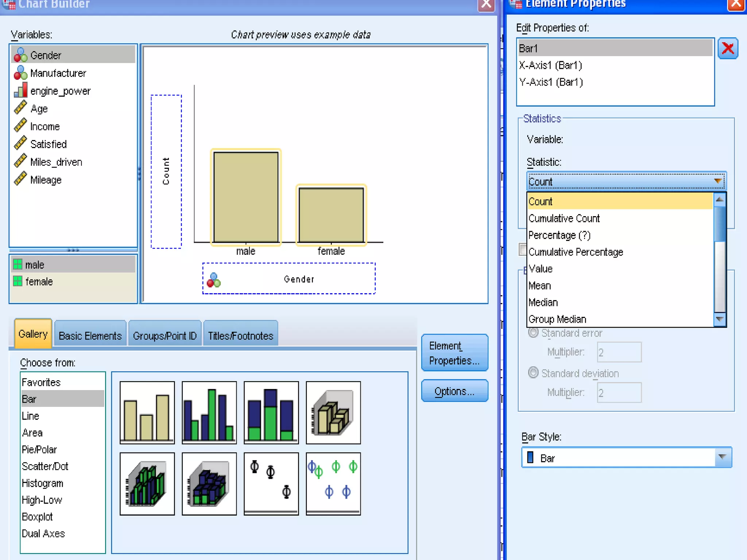747x560 pixels.
Task: Open the Bar Style dropdown
Action: click(x=722, y=457)
